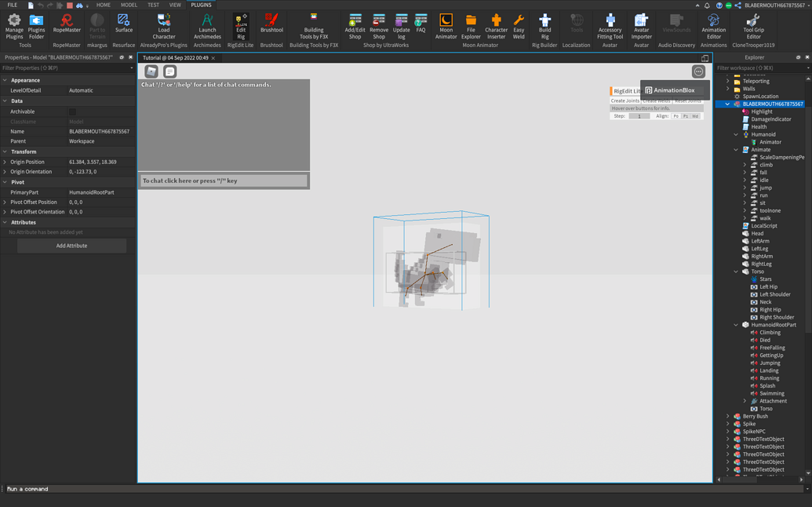Click the Add Attribute button

point(71,245)
